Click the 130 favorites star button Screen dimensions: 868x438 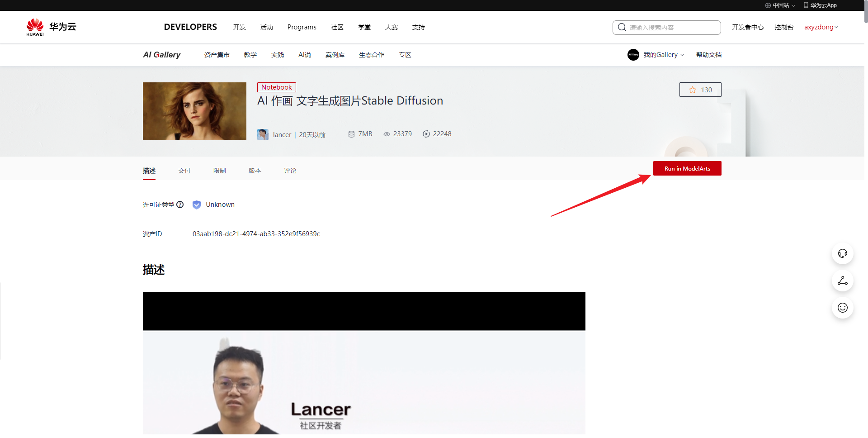[x=700, y=90]
